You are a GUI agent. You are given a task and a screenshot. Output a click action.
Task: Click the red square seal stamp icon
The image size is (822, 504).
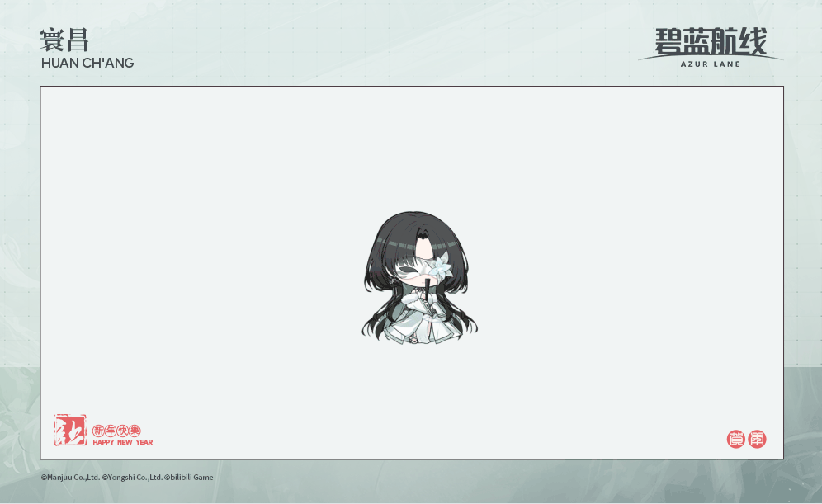tap(70, 430)
